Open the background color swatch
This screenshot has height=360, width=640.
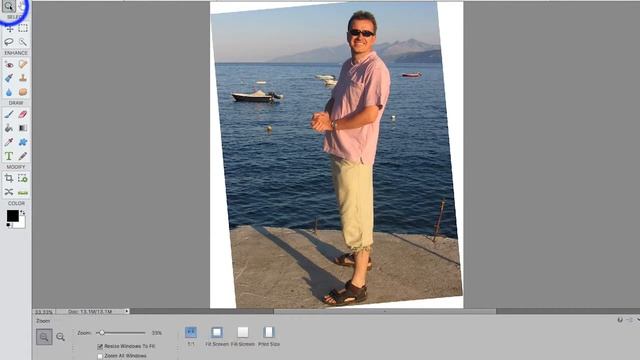coord(22,223)
